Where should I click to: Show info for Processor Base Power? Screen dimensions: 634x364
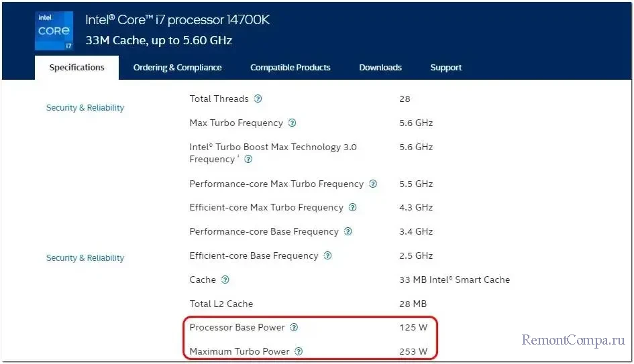click(295, 328)
